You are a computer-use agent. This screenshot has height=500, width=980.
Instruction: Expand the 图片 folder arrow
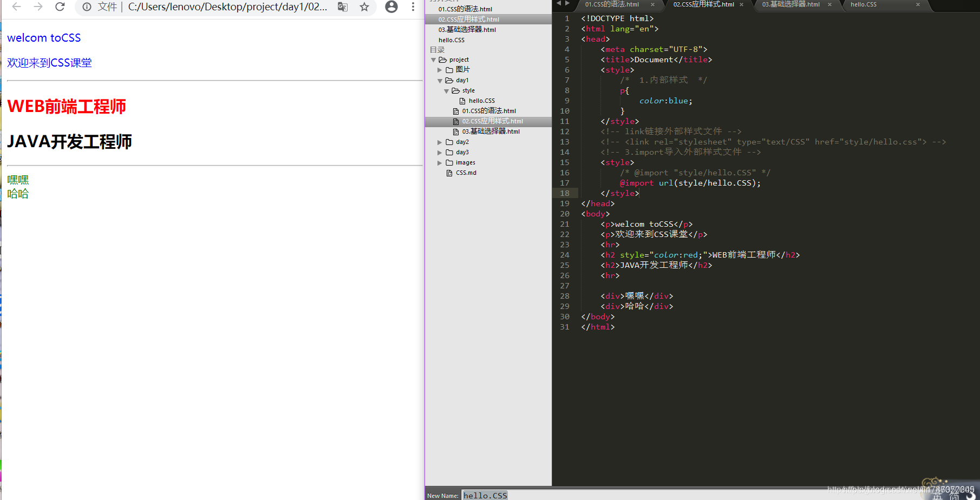[x=440, y=70]
